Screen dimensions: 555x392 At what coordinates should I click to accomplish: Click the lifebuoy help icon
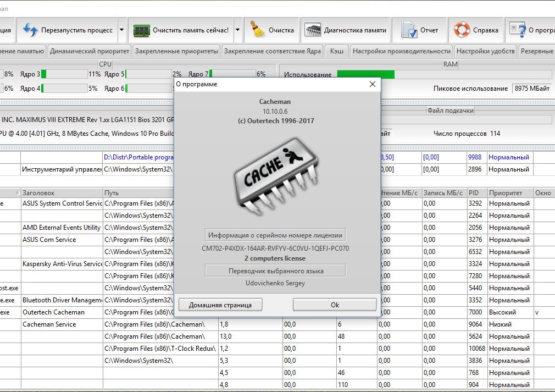(462, 30)
